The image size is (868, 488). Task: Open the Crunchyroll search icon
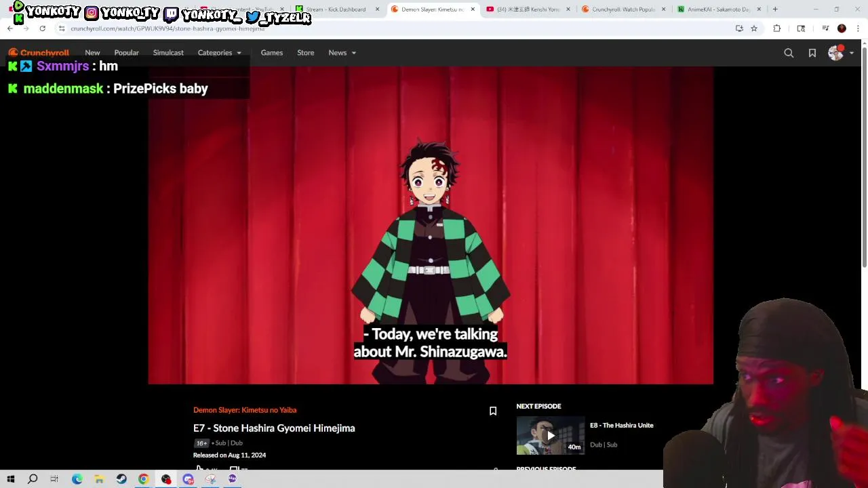(x=789, y=53)
